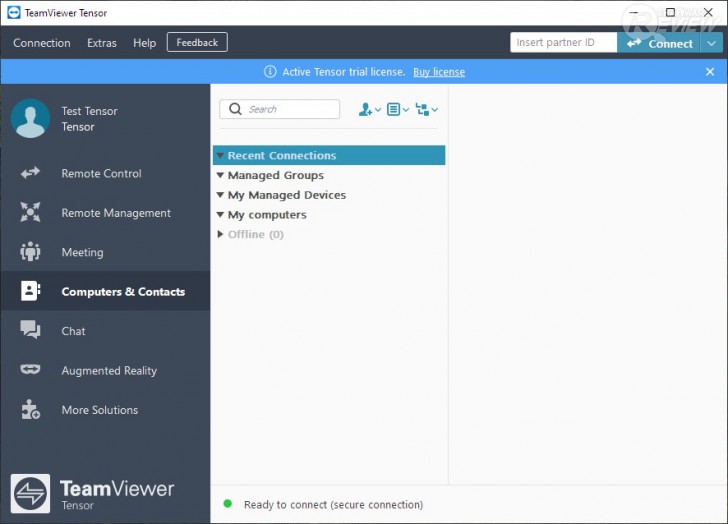Screen dimensions: 728x524
Task: Click the Active Tensor trial license text
Action: click(344, 72)
